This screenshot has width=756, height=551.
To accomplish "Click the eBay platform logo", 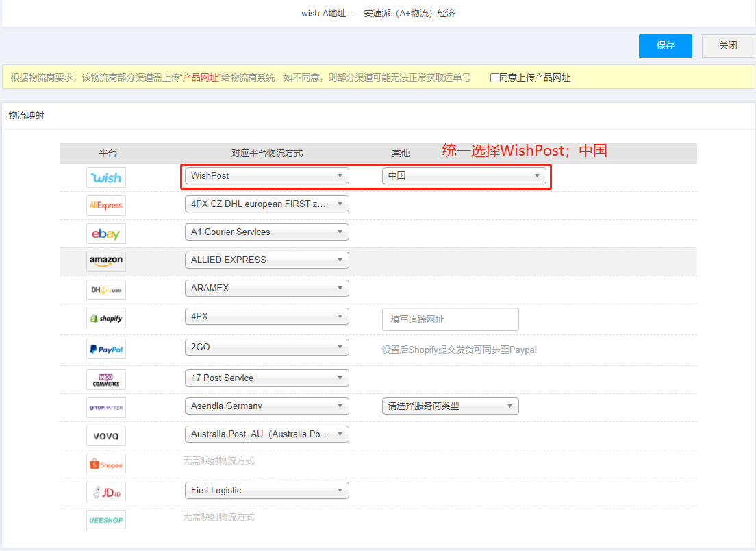I will point(106,234).
